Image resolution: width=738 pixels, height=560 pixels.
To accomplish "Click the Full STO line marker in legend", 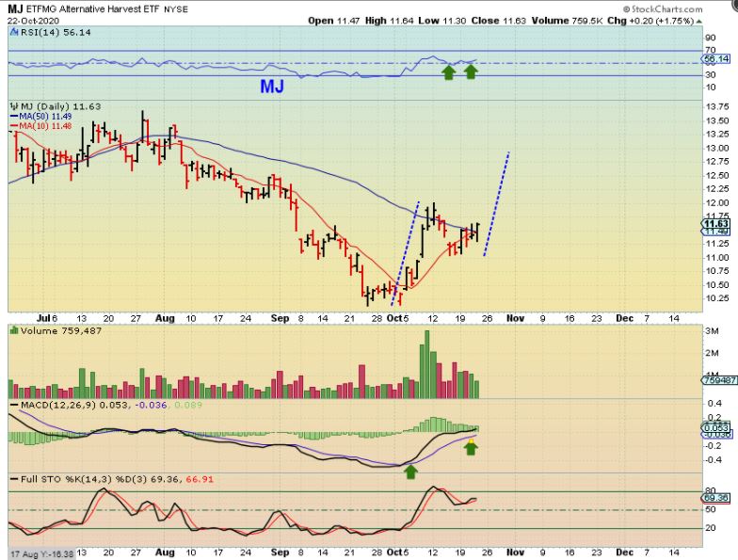I will tap(14, 480).
